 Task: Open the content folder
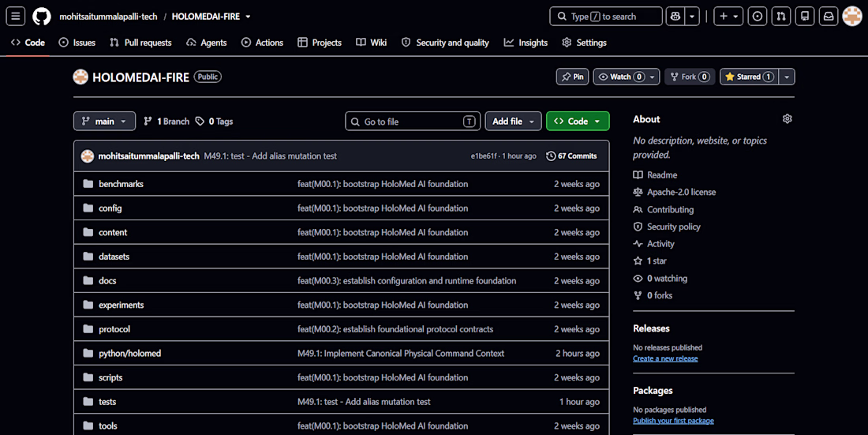point(113,232)
